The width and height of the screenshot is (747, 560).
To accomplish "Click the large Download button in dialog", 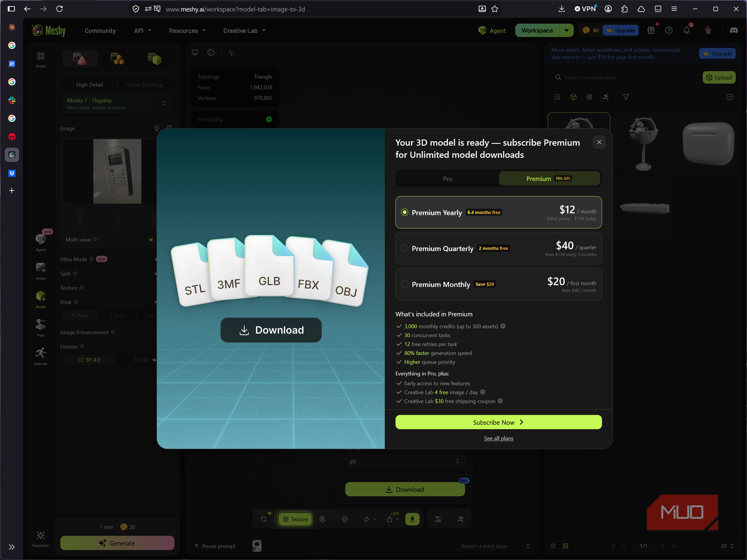I will coord(271,330).
